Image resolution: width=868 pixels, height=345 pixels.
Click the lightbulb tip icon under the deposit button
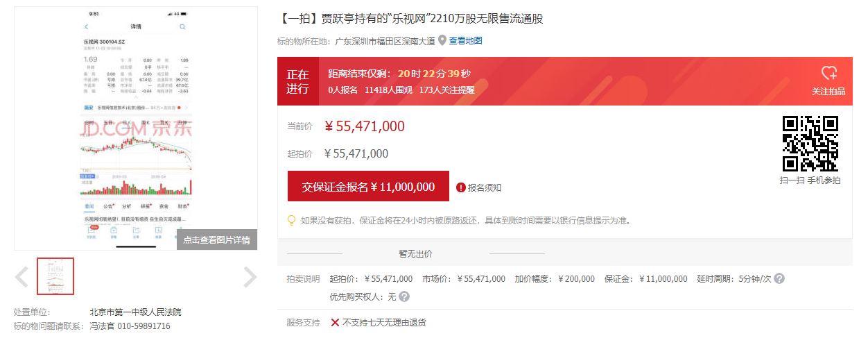(x=292, y=220)
